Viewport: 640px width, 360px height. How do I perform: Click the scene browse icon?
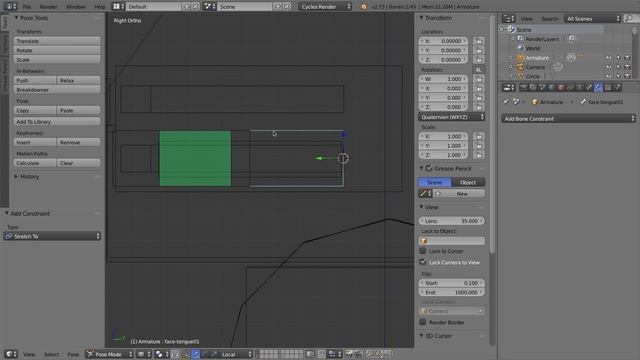click(209, 7)
